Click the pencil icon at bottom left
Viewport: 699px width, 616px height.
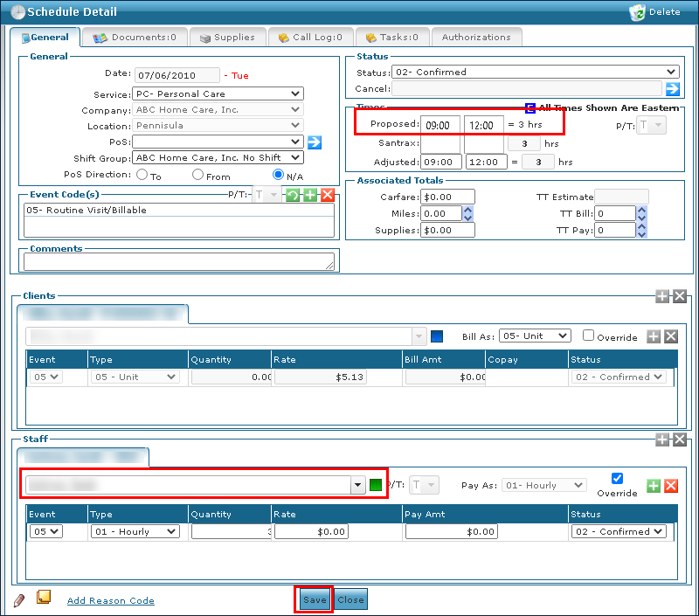[19, 600]
